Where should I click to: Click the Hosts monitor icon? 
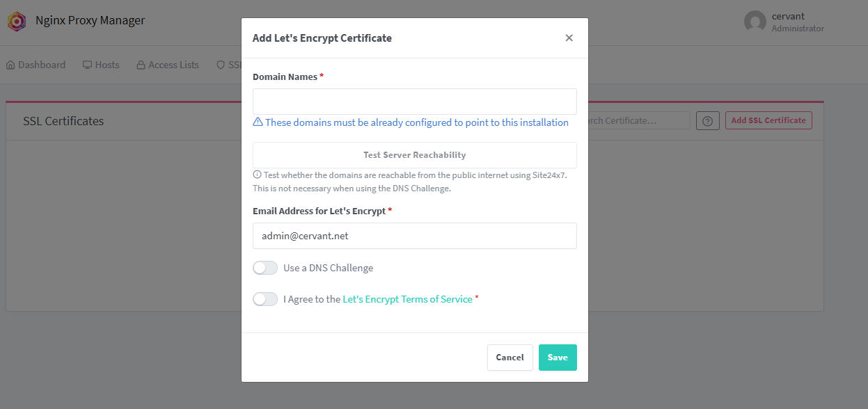coord(88,65)
